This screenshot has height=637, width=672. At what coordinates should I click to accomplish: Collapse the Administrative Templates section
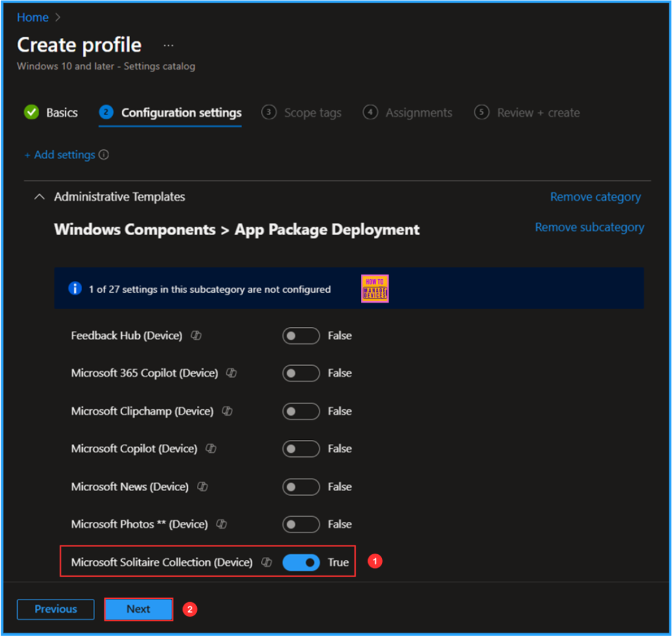40,196
